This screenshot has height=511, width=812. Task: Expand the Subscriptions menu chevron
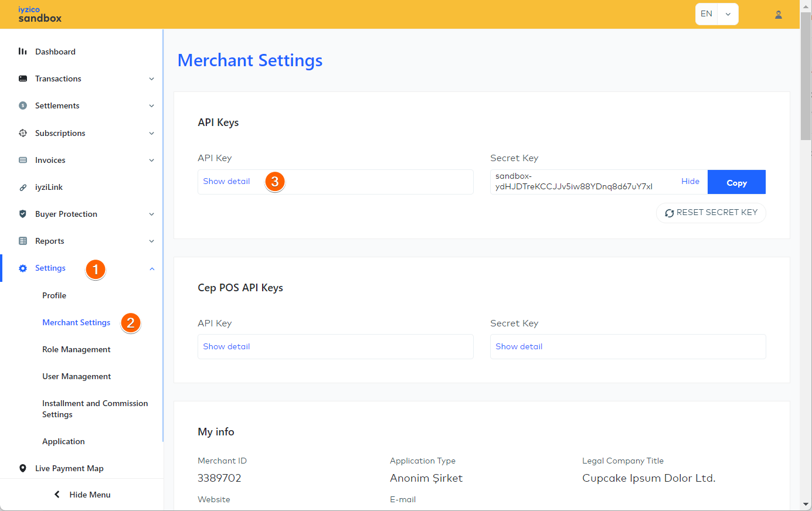pos(151,133)
